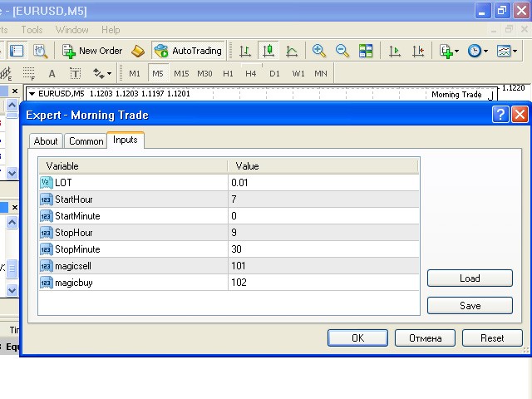Screen dimensions: 532x399
Task: Switch to the About tab
Action: 46,141
